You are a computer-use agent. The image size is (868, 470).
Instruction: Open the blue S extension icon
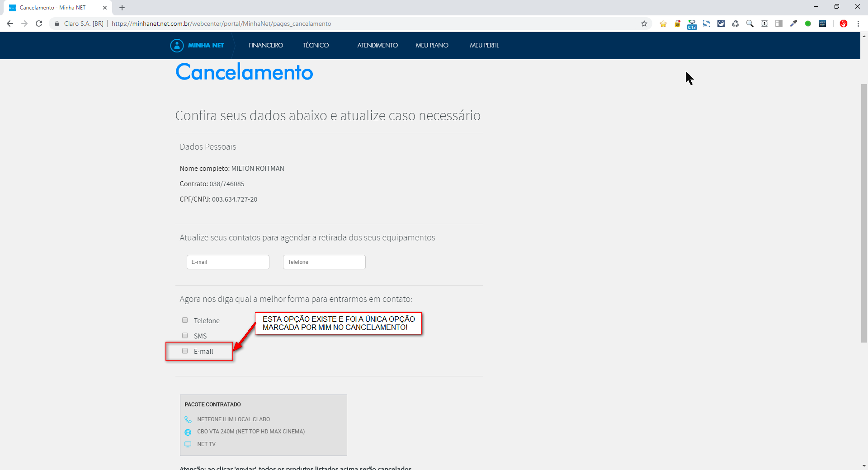(707, 23)
